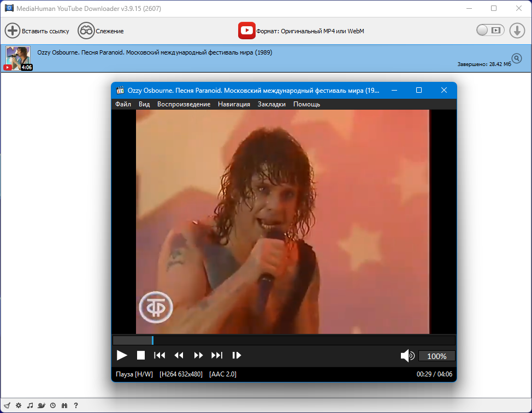Mute audio via the speaker icon
Image resolution: width=532 pixels, height=413 pixels.
pos(407,356)
